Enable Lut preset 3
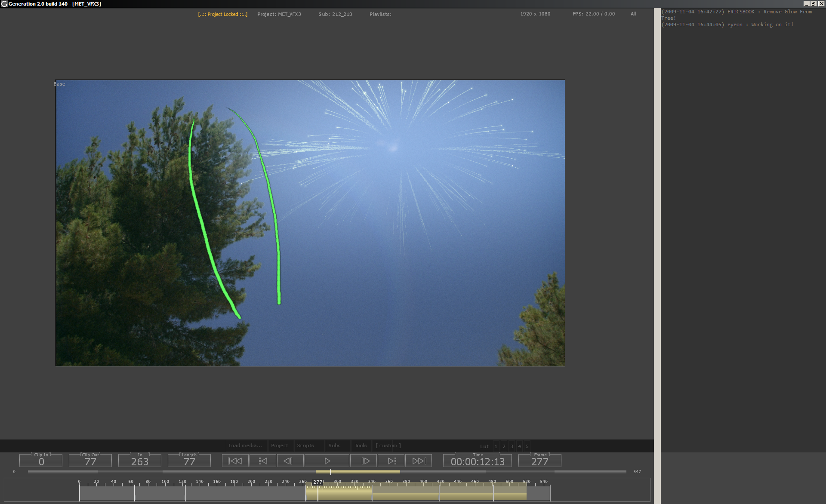Viewport: 826px width, 504px height. pos(512,446)
